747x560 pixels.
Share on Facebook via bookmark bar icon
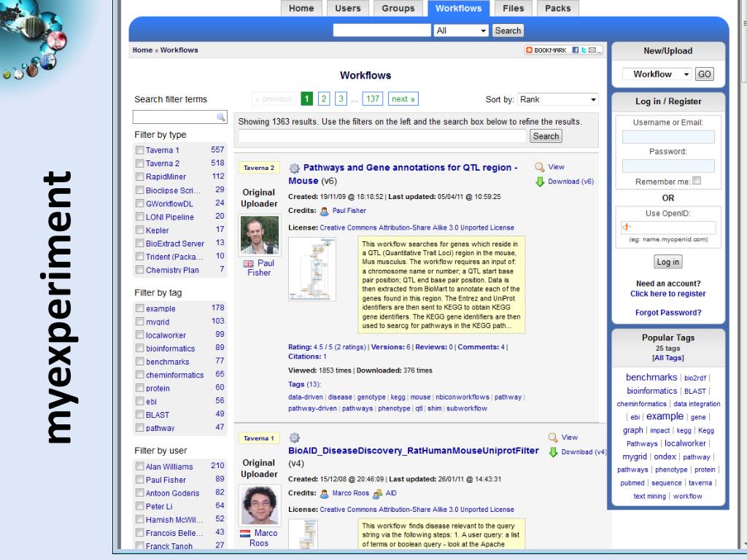tap(576, 50)
